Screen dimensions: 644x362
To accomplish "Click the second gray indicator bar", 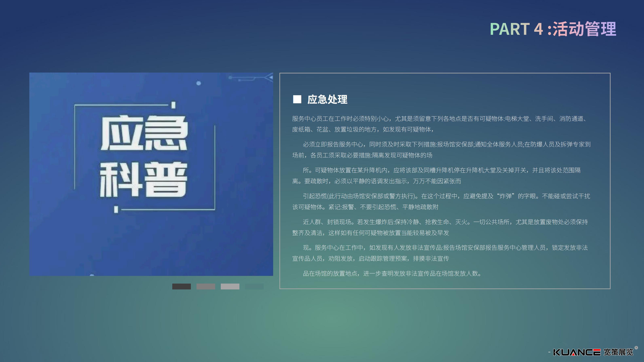I will point(205,286).
